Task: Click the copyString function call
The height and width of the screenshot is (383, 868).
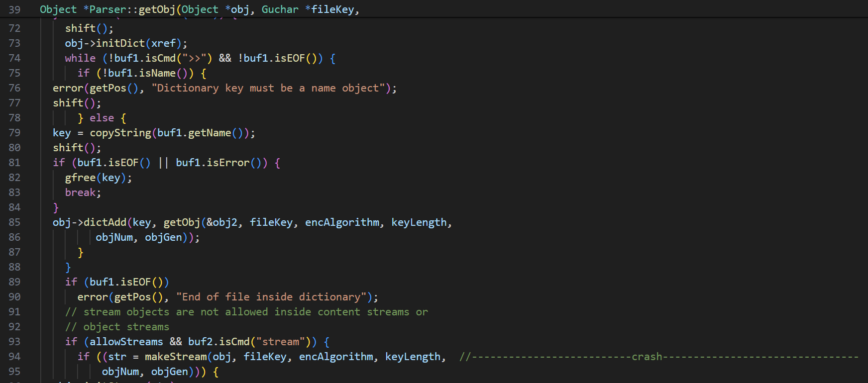Action: [120, 133]
